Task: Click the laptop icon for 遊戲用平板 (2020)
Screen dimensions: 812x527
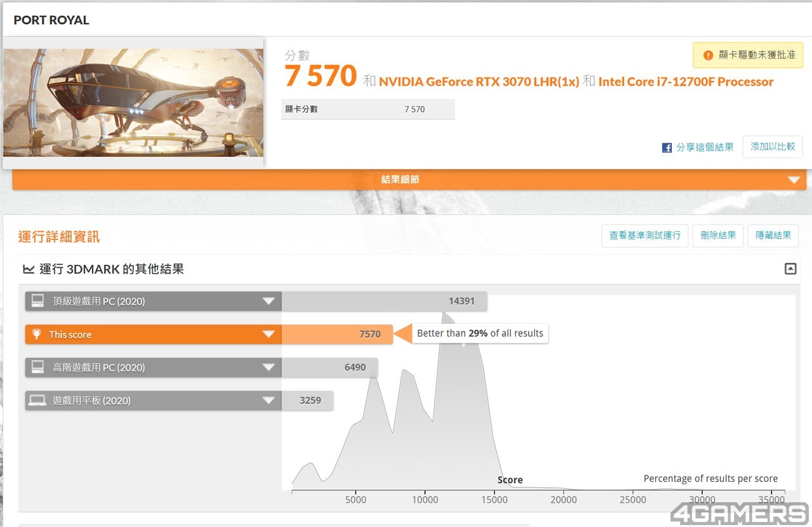Action: (37, 400)
